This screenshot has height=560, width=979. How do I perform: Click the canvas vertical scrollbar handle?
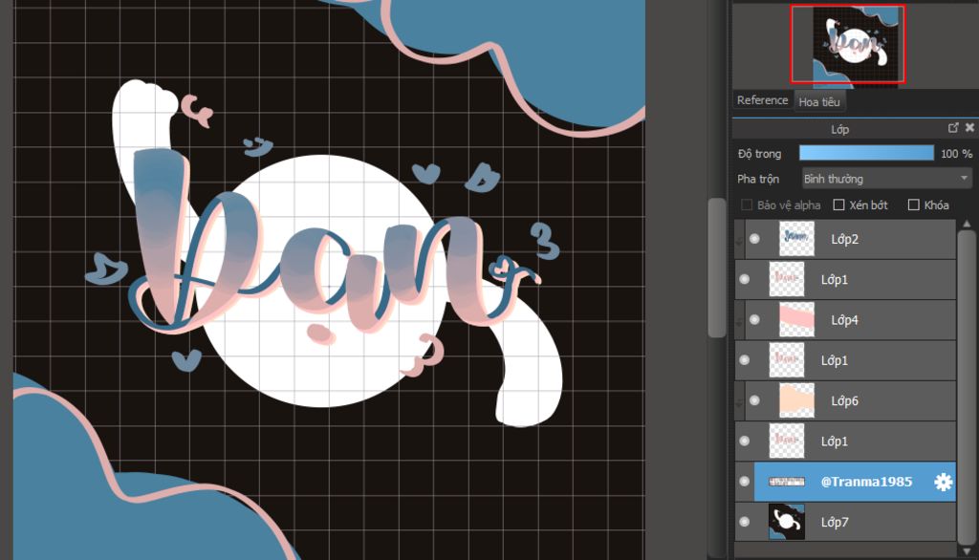pyautogui.click(x=717, y=268)
